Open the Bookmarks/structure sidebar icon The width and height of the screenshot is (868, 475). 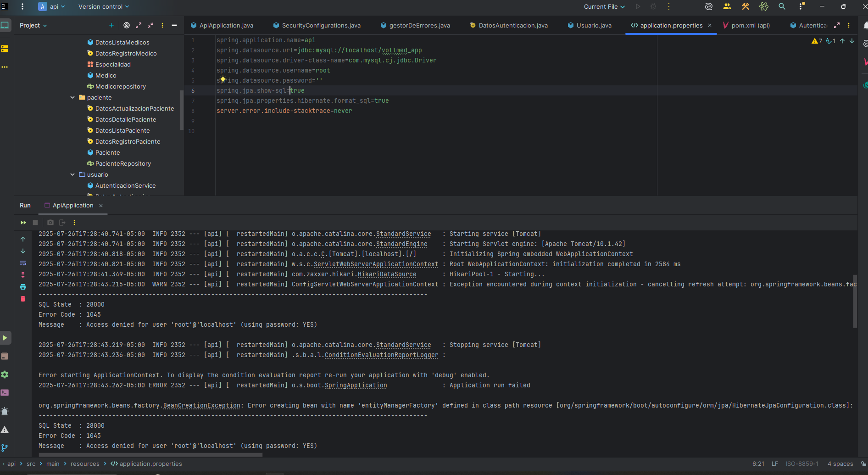coord(5,49)
